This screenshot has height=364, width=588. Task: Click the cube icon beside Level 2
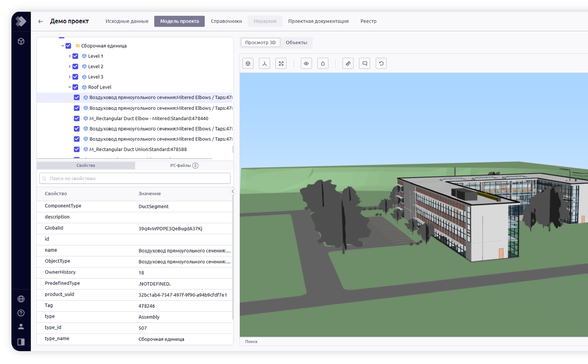(84, 66)
